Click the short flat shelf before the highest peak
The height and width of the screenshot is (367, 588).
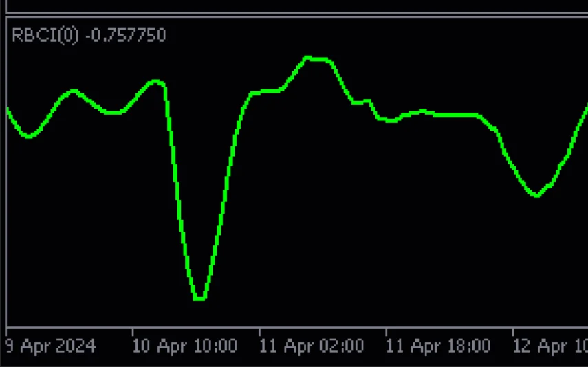click(267, 91)
